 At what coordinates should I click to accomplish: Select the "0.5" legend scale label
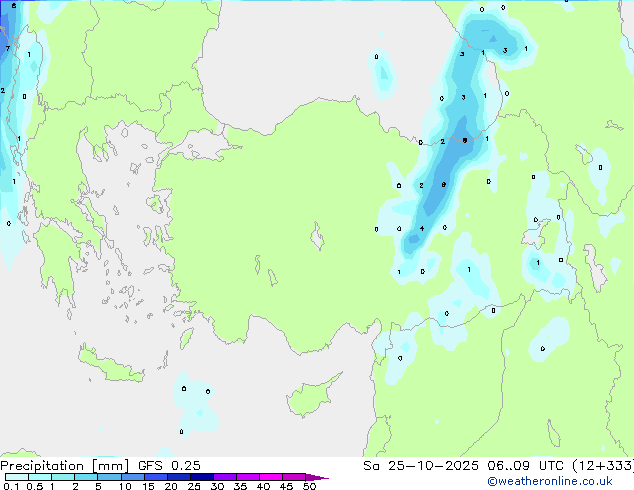[x=35, y=486]
